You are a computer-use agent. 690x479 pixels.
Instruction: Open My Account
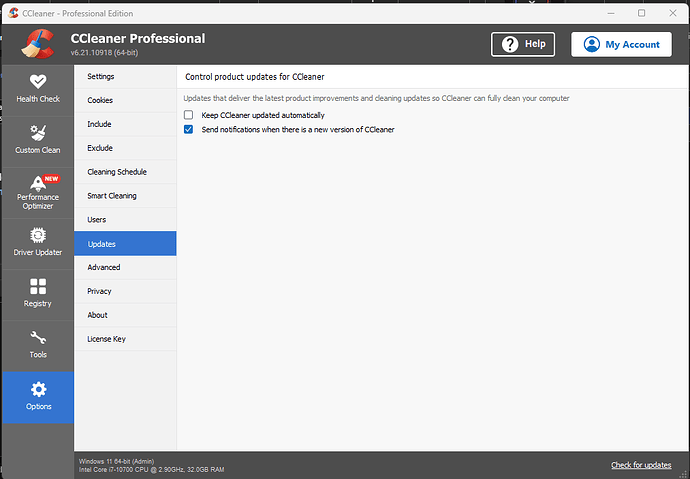coord(621,44)
